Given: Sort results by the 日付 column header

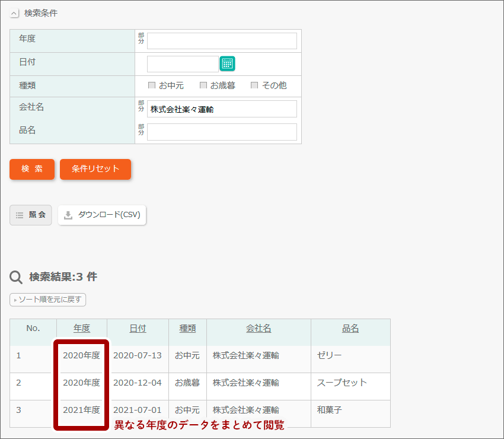Looking at the screenshot, I should 138,327.
